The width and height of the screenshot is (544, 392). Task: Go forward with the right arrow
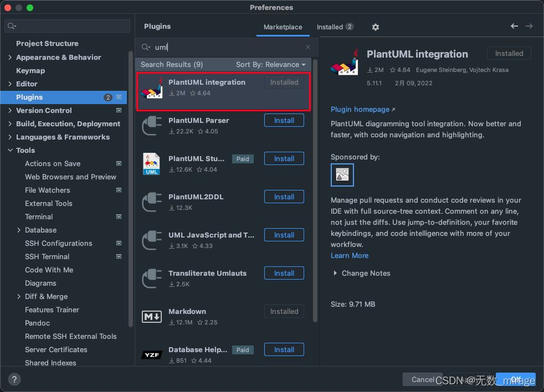529,26
